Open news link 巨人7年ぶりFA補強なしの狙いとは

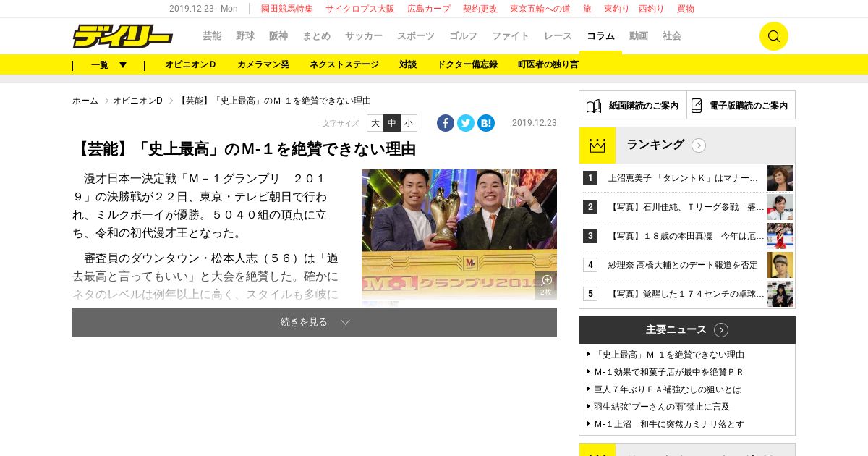pyautogui.click(x=668, y=389)
